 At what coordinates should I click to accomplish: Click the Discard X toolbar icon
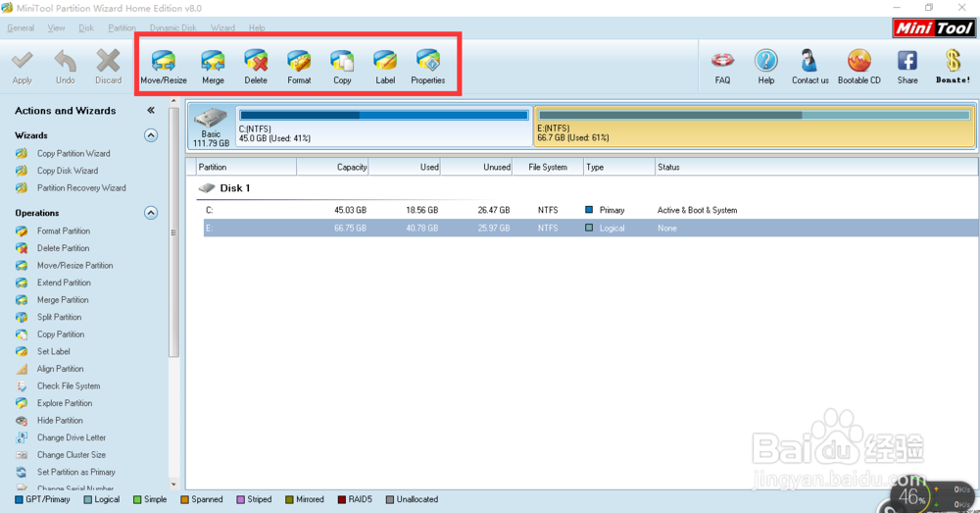point(108,61)
